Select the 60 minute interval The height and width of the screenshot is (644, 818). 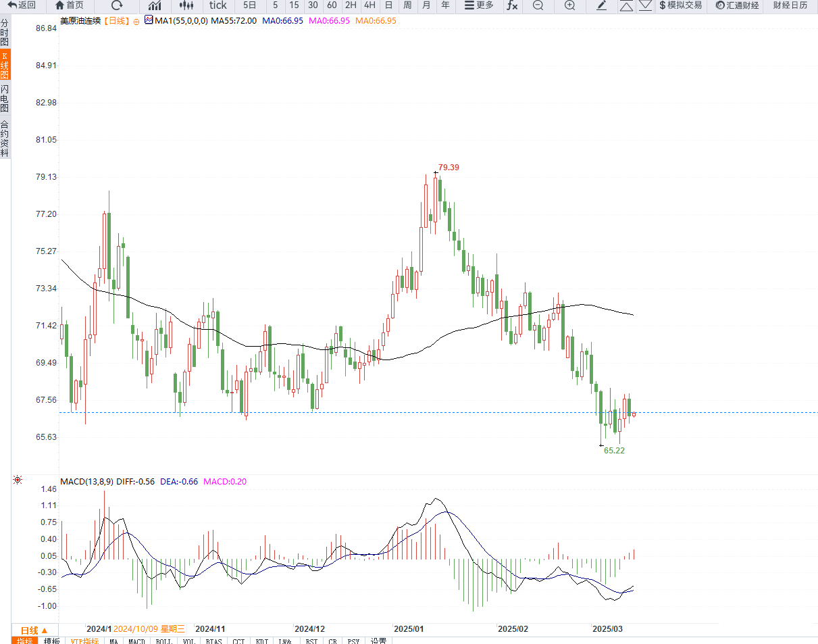(332, 5)
